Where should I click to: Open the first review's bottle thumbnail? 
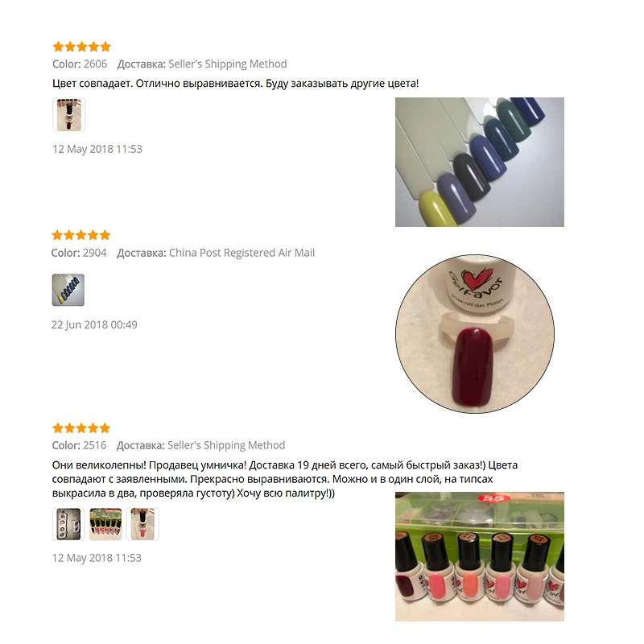68,114
